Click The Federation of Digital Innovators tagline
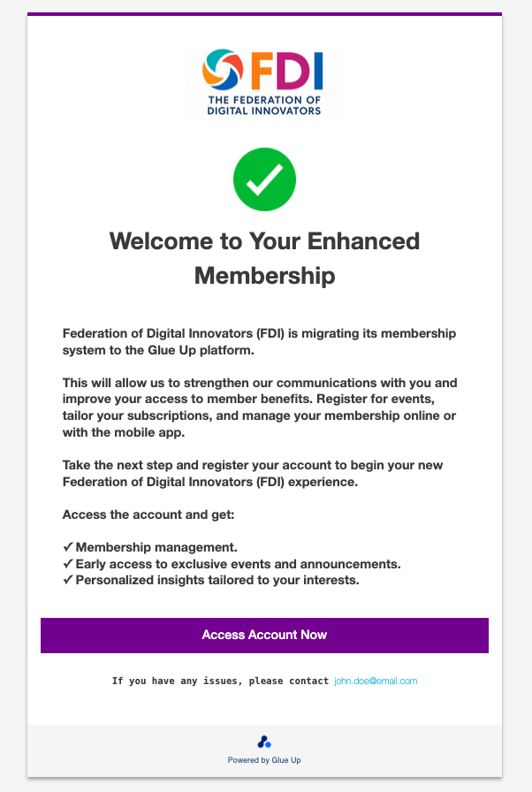The image size is (532, 792). (x=264, y=105)
